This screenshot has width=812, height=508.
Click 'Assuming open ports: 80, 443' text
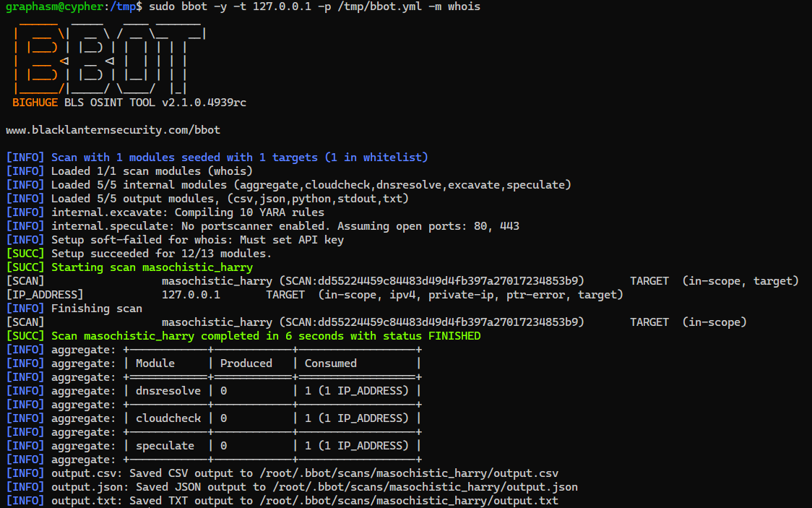(x=428, y=225)
